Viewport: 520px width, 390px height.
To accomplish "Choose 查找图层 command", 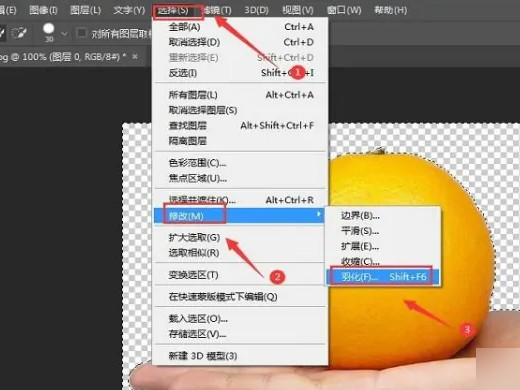I will [240, 125].
